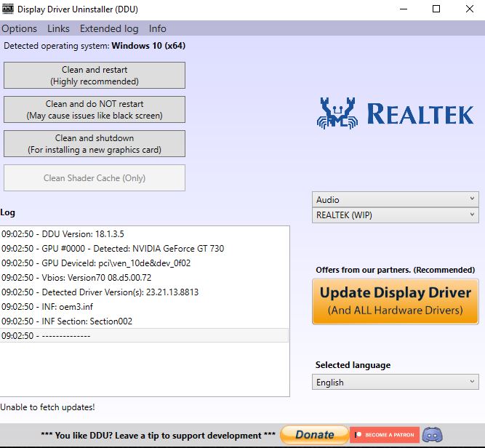Open the Info menu
This screenshot has width=485, height=448.
158,28
